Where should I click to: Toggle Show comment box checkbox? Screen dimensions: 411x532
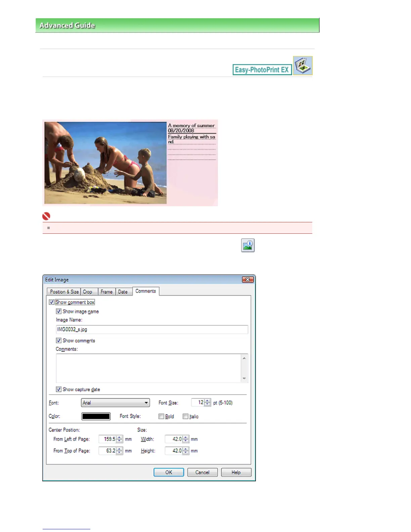[x=52, y=302]
